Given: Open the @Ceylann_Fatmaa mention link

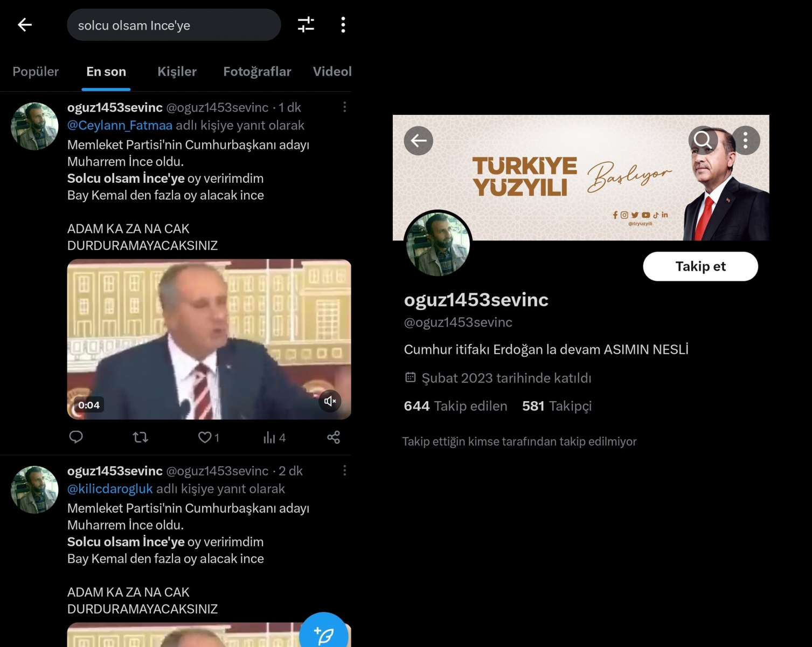Looking at the screenshot, I should tap(120, 126).
